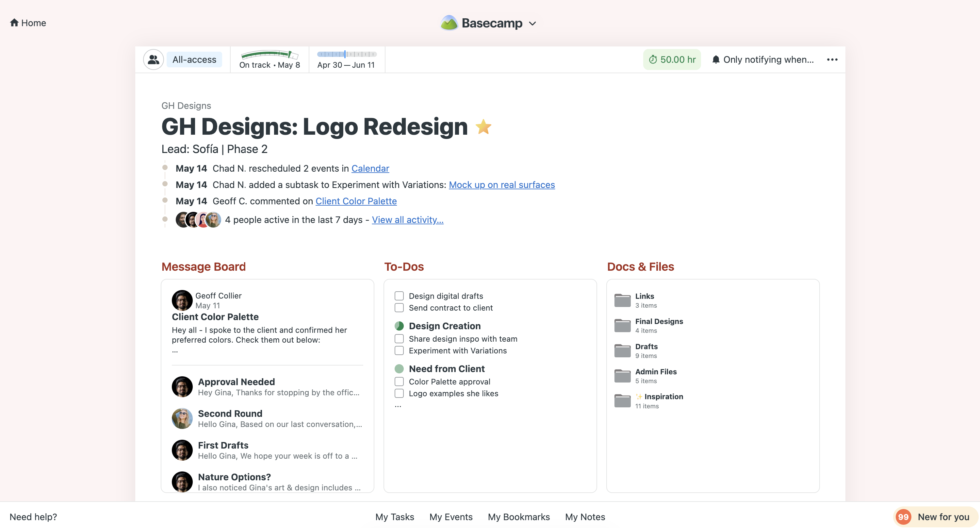Click Need help? link
980x528 pixels.
pos(33,517)
